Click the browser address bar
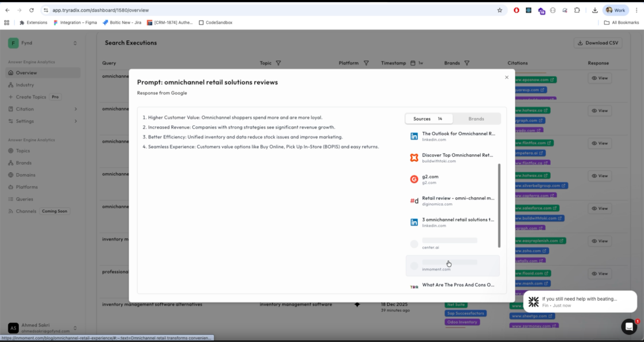The image size is (644, 342). 274,10
